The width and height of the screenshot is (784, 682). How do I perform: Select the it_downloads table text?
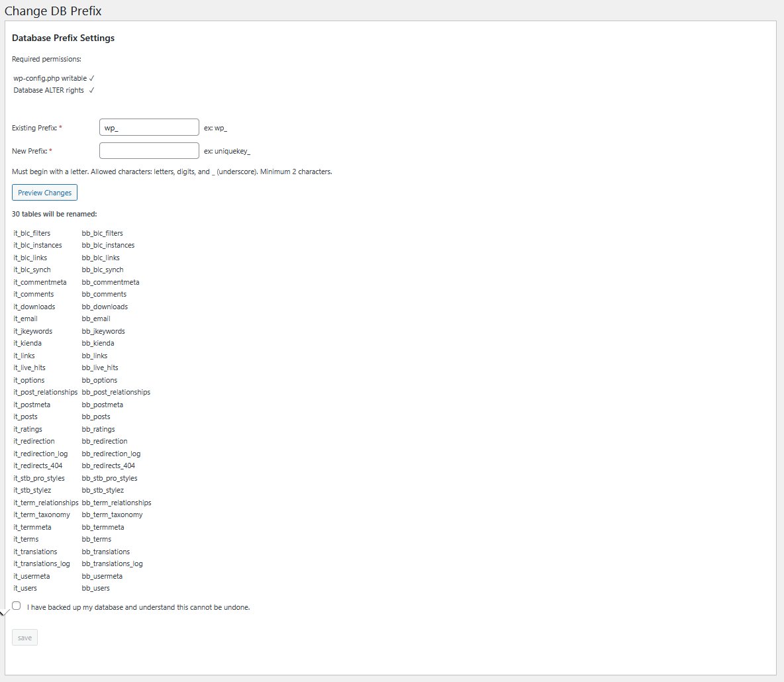34,307
